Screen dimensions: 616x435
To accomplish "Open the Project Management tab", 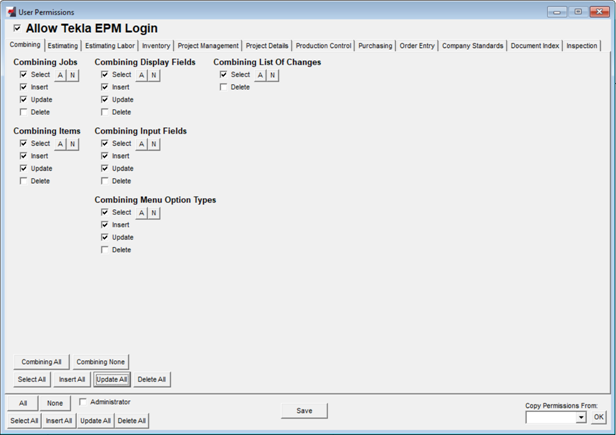I will [x=208, y=46].
